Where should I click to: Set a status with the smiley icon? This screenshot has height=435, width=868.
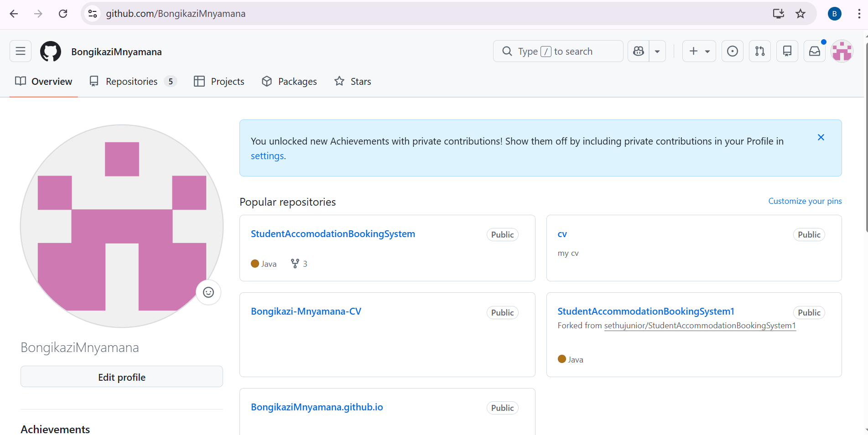pos(208,292)
